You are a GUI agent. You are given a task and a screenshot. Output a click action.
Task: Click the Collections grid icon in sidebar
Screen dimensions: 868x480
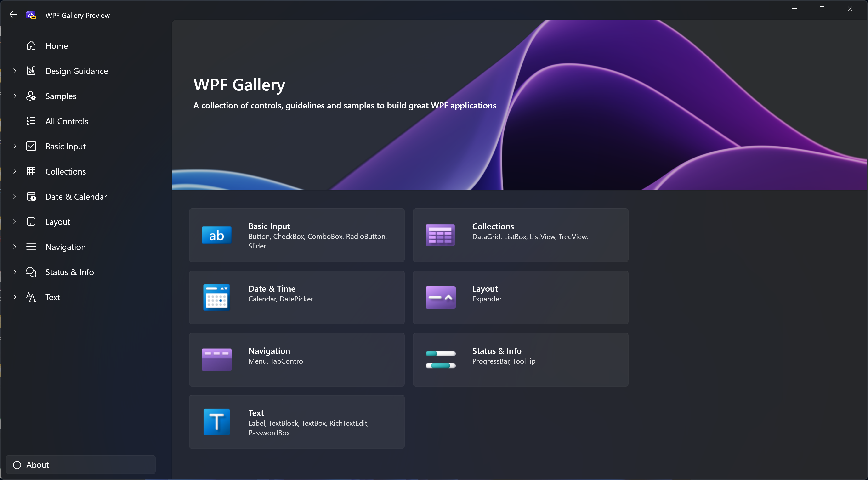pos(31,171)
